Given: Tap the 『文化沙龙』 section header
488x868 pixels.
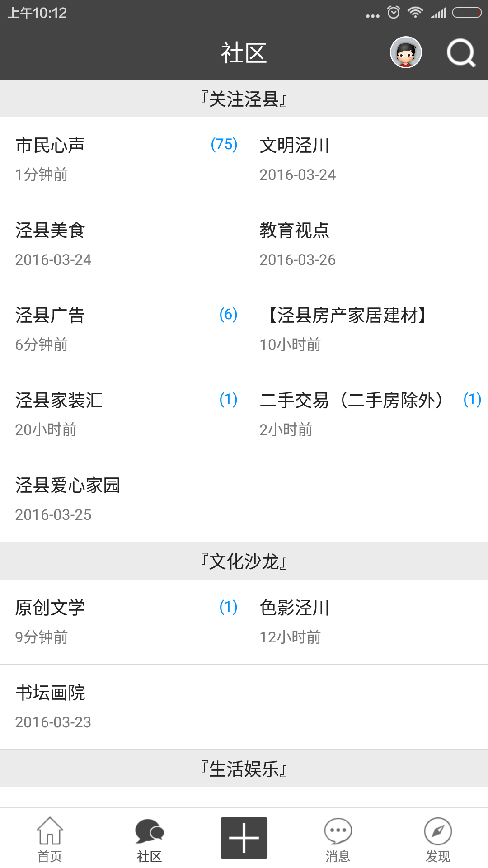Looking at the screenshot, I should click(243, 560).
